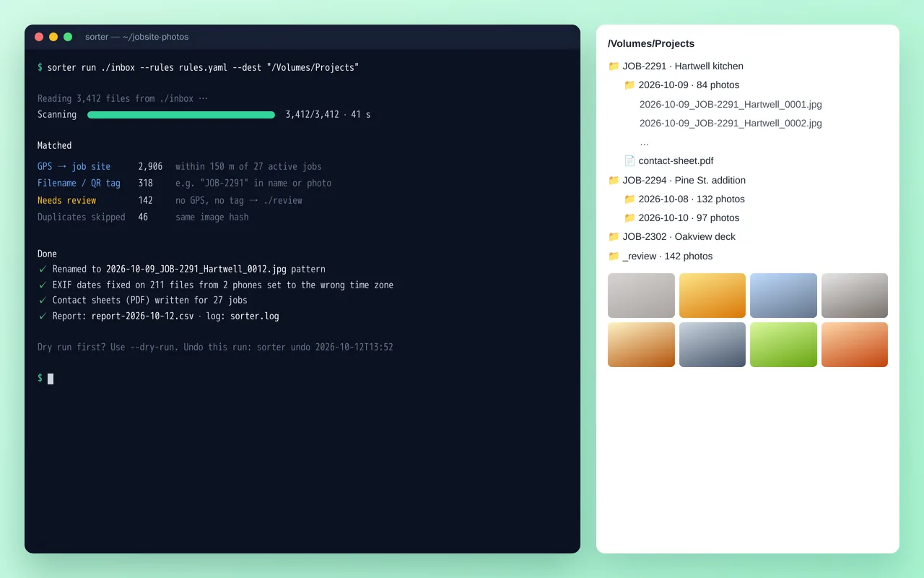924x578 pixels.
Task: Open the 2026-10-09 subfolder icon
Action: click(629, 85)
